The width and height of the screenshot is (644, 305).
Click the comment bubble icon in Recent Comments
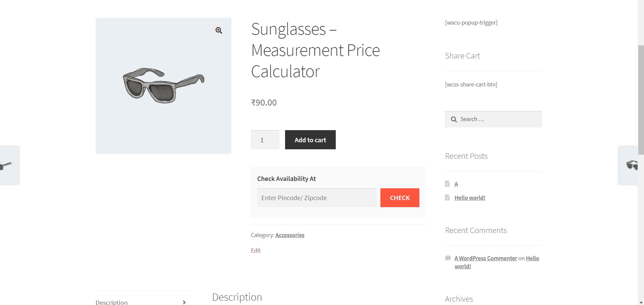click(x=448, y=258)
